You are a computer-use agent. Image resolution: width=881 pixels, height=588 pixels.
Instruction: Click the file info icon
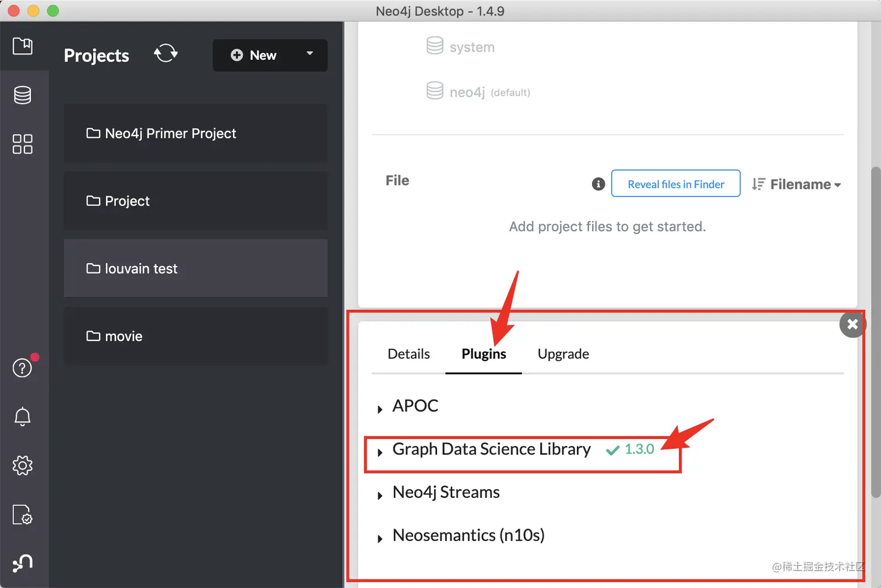[598, 184]
